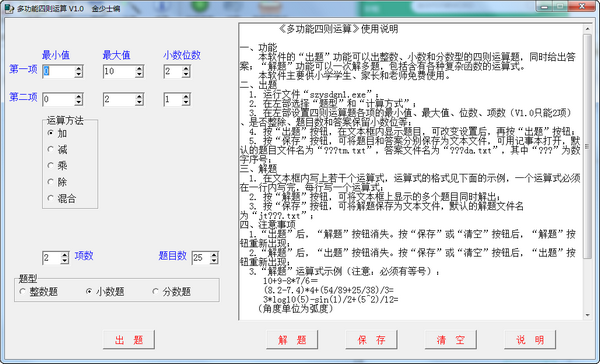Click the 出题 button

[129, 340]
